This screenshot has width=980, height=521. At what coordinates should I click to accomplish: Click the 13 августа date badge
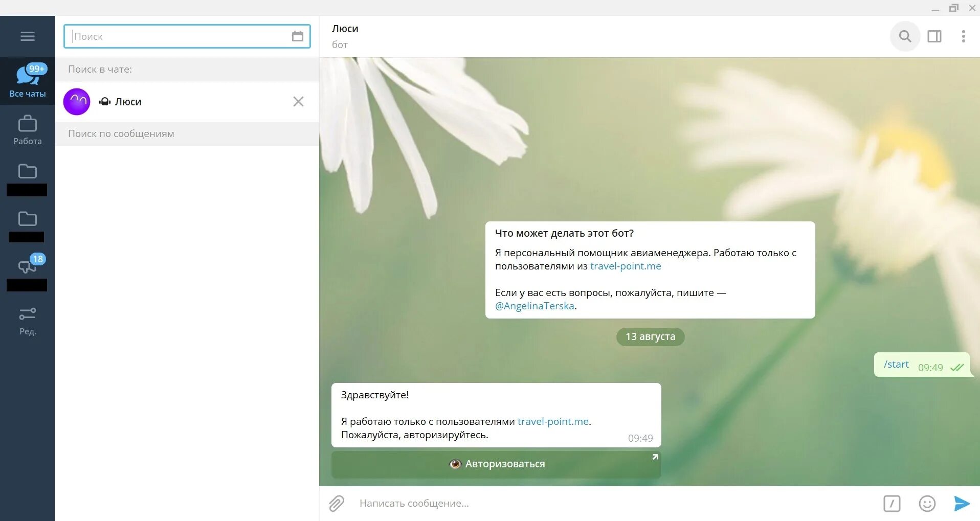coord(650,336)
